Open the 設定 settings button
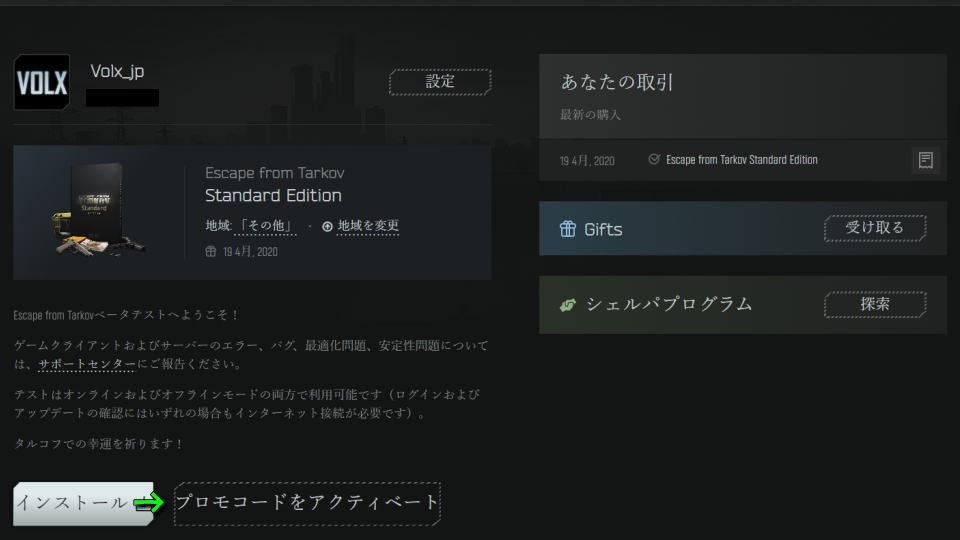Screen dimensions: 960x540 (440, 81)
